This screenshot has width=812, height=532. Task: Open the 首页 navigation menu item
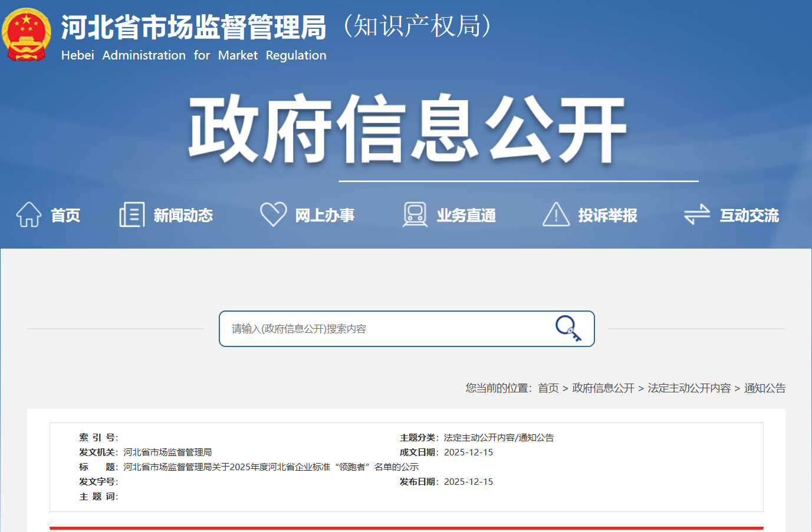click(x=65, y=216)
